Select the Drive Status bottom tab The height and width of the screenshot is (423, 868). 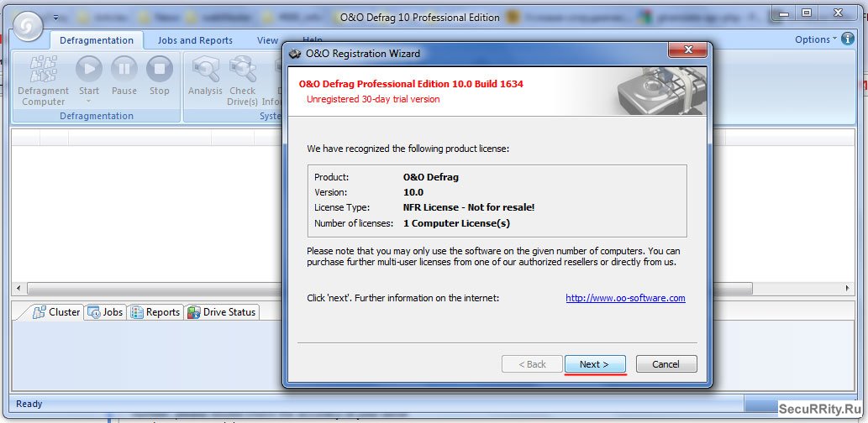pos(222,312)
